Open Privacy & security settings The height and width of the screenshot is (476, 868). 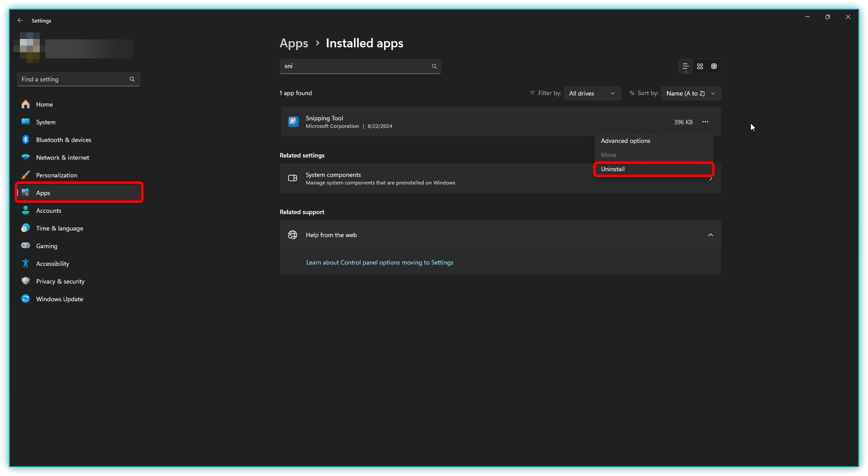click(x=60, y=281)
